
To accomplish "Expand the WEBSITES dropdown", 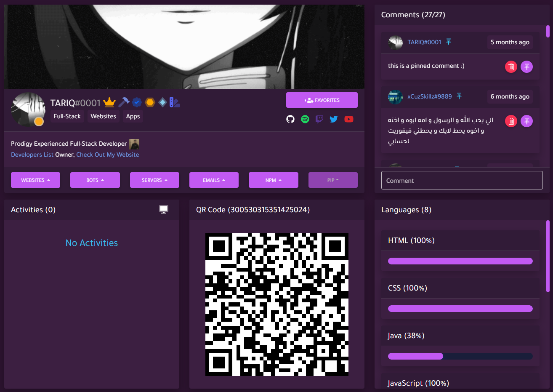I will [x=35, y=180].
